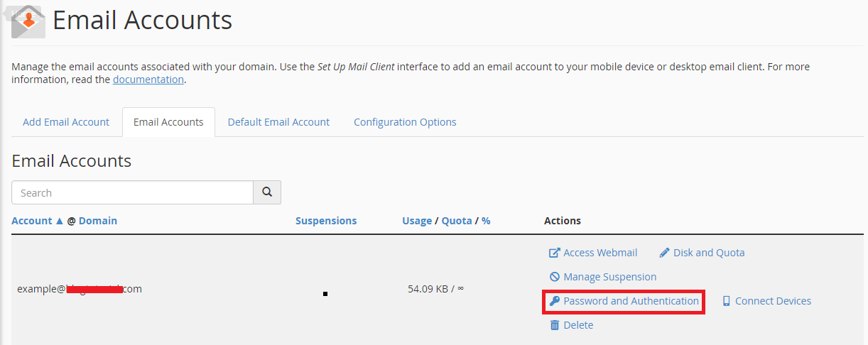The image size is (868, 345).
Task: Switch to the Default Email Account tab
Action: [278, 122]
